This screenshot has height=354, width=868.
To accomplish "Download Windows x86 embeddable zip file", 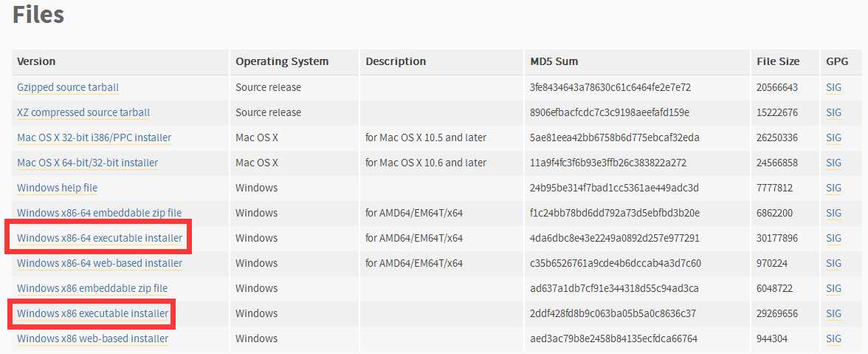I will point(92,288).
